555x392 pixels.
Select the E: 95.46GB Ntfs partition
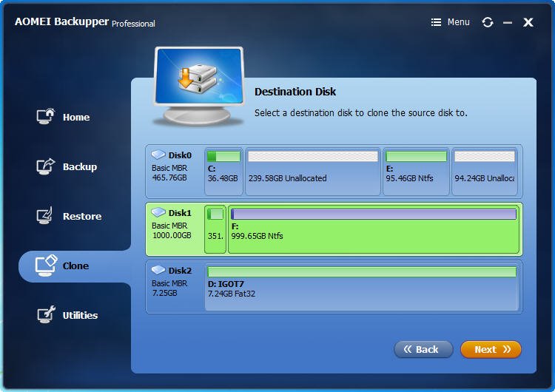[x=416, y=172]
